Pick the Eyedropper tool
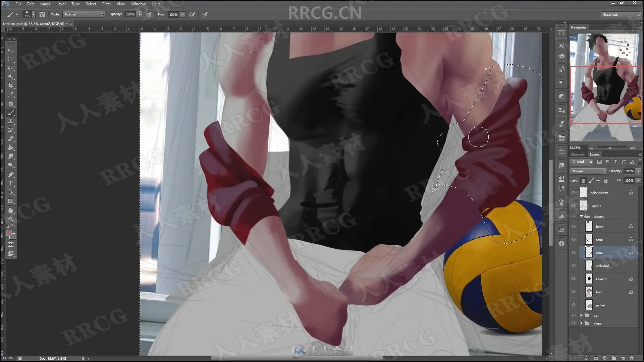644x362 pixels. coord(11,95)
